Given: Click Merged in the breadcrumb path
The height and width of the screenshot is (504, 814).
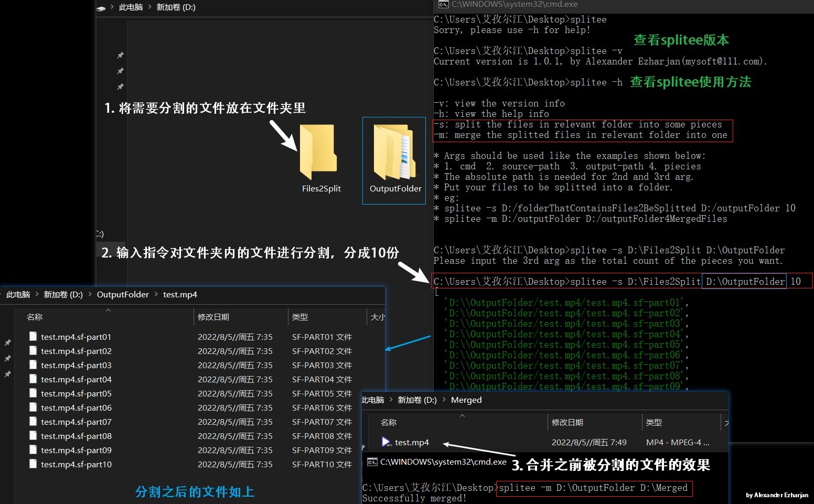Looking at the screenshot, I should tap(466, 400).
